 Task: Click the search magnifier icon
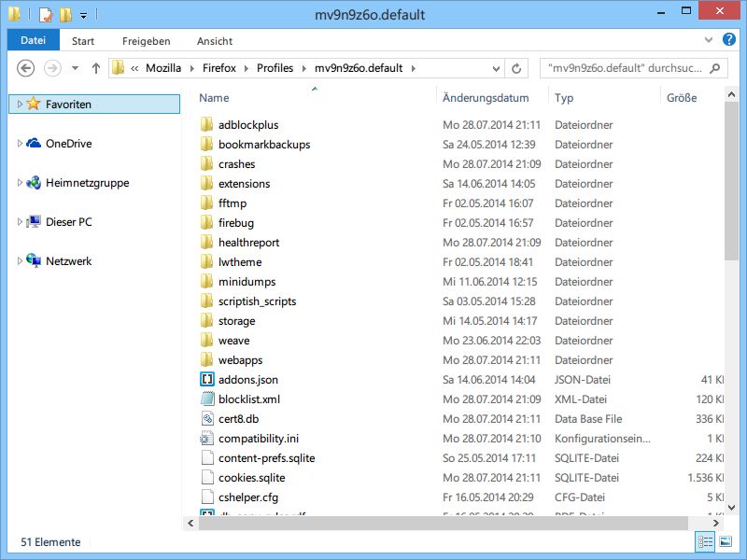coord(714,68)
